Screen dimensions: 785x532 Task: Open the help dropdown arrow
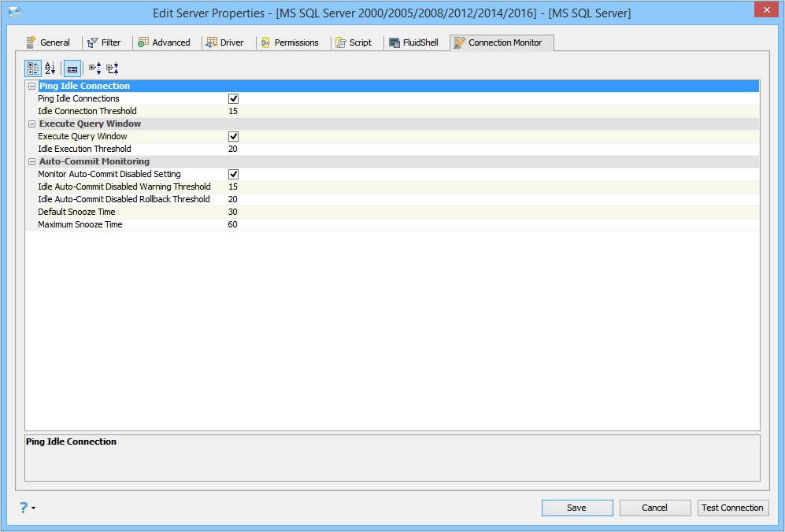point(34,508)
